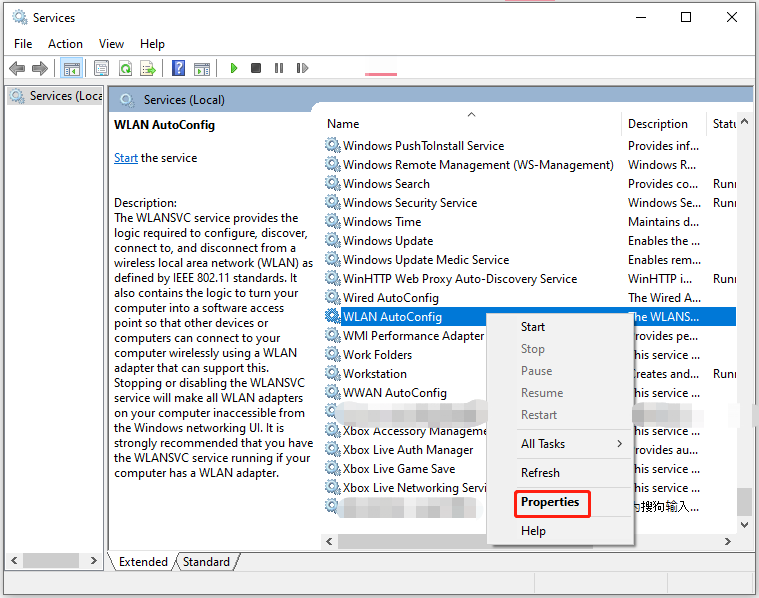
Task: Expand All Tasks submenu arrow
Action: [x=620, y=444]
